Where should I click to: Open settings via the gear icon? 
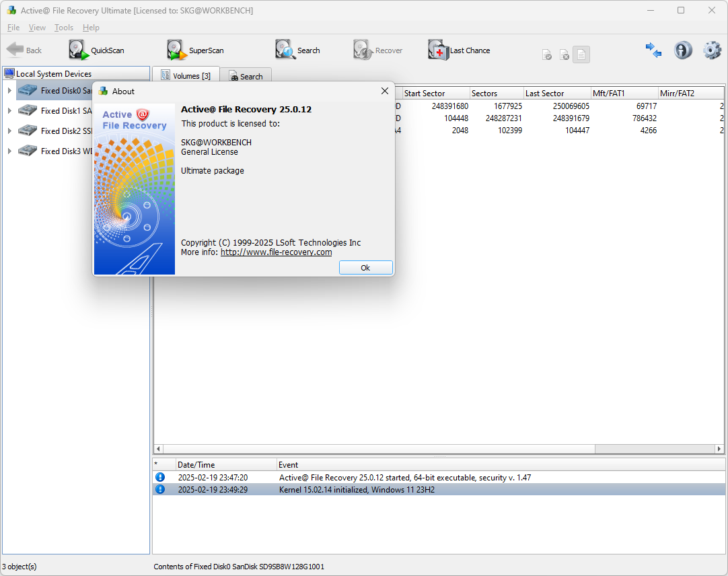(x=713, y=50)
